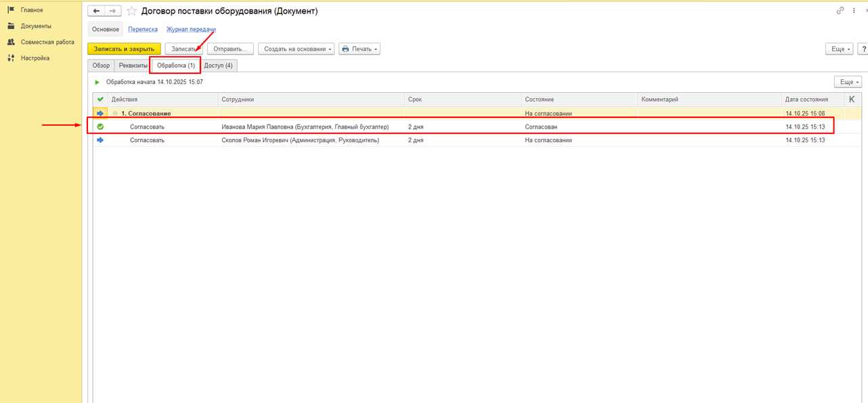The height and width of the screenshot is (403, 868).
Task: Open Совместная работа section in sidebar
Action: click(x=47, y=42)
